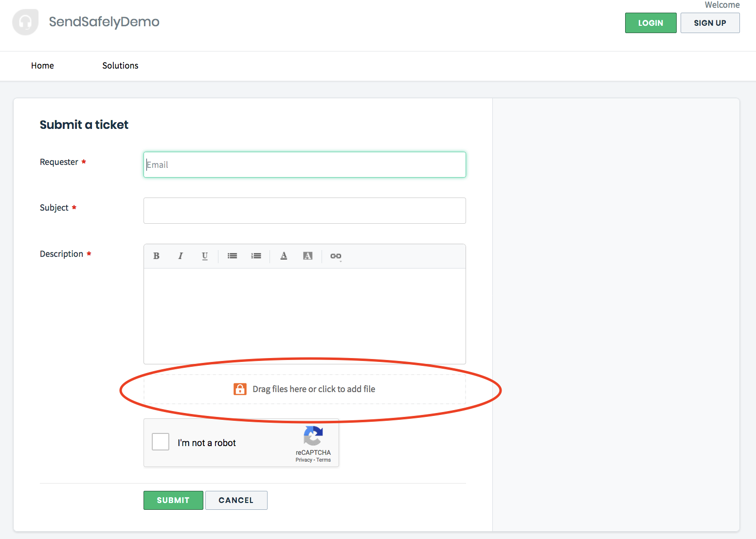Click the reCAPTCHA logo icon
Screen dimensions: 756x539
(313, 436)
